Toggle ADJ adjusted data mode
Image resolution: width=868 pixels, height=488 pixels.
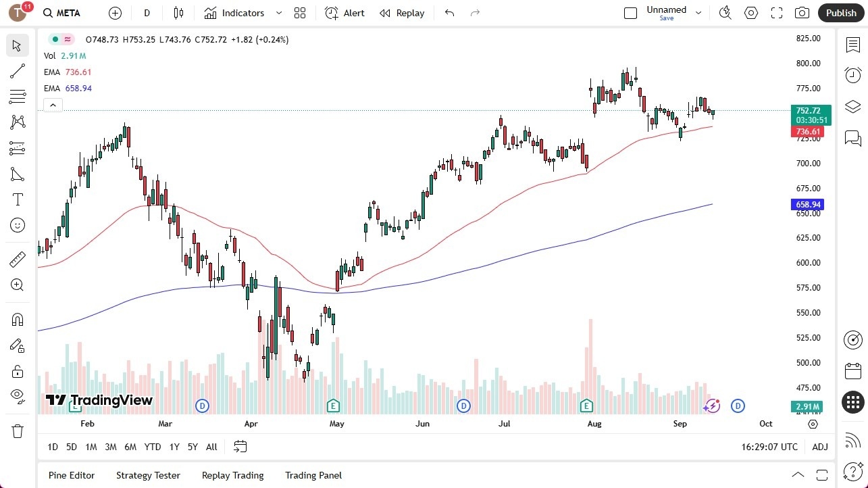[819, 447]
